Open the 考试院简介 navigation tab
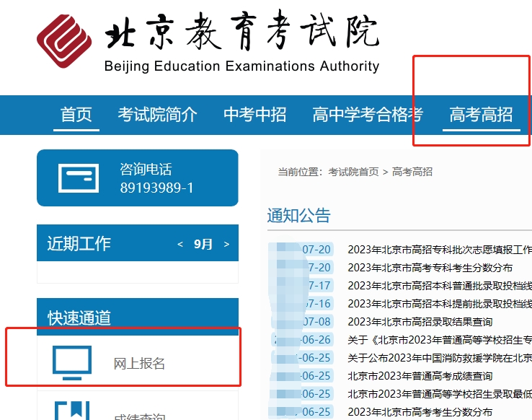 [157, 114]
